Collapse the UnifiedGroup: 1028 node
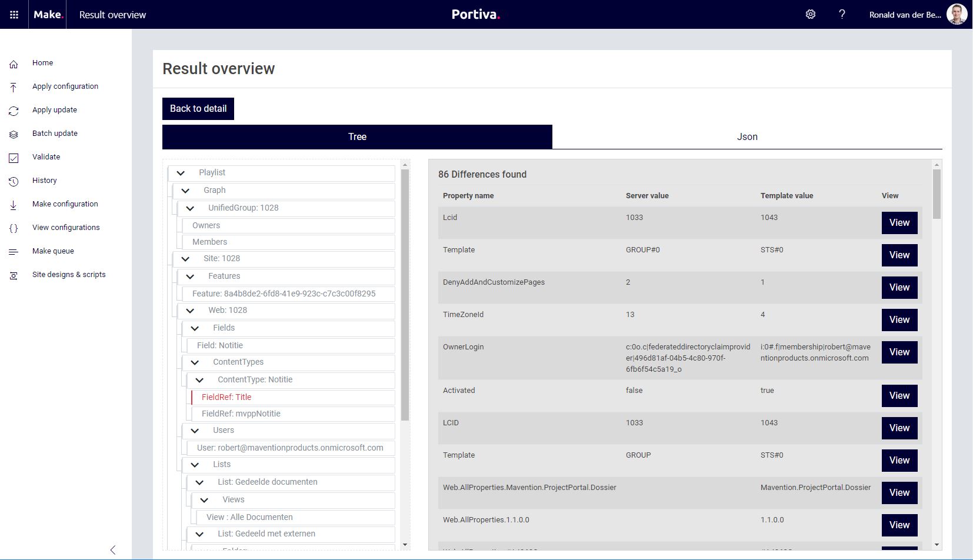973x560 pixels. 190,208
